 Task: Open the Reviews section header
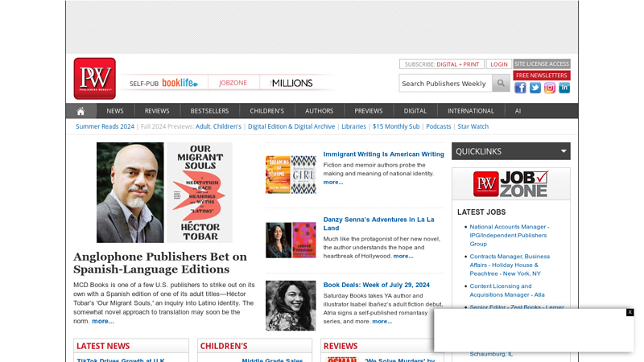tap(341, 346)
